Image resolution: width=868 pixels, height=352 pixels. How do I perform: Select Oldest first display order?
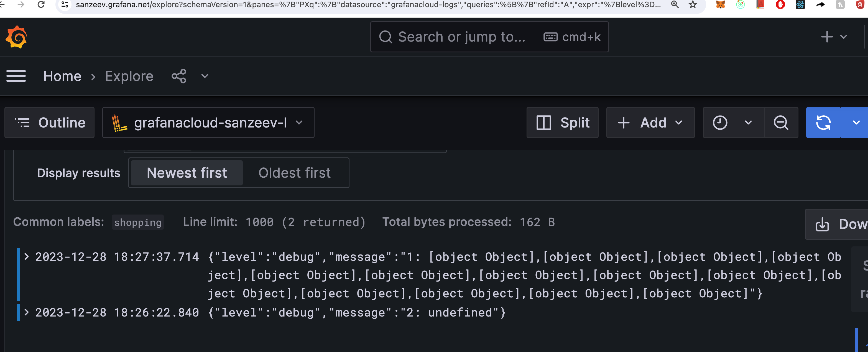pyautogui.click(x=295, y=173)
